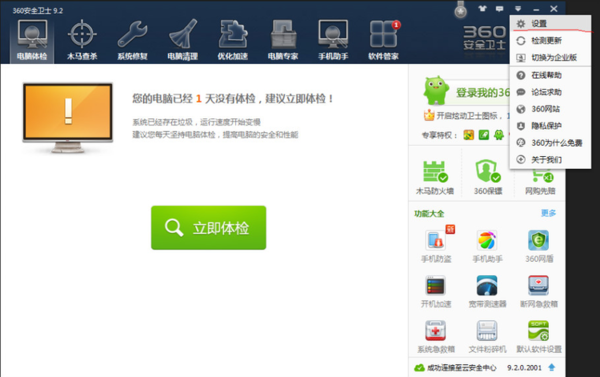
Task: Click the warning monitor image
Action: (68, 118)
